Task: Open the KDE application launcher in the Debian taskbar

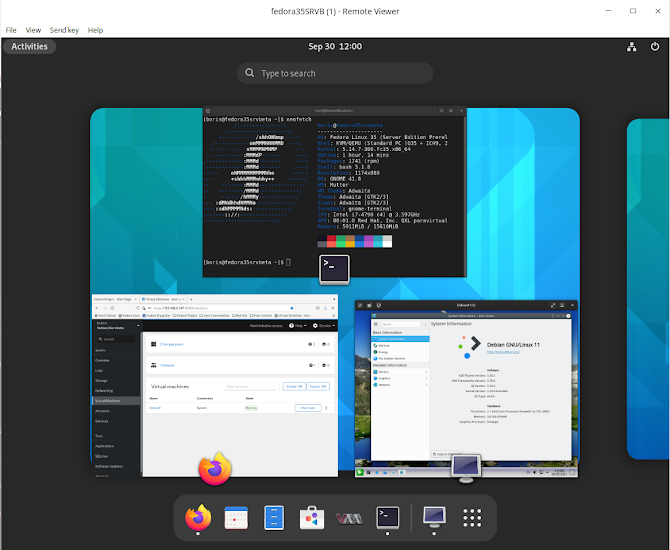Action: pyautogui.click(x=360, y=472)
